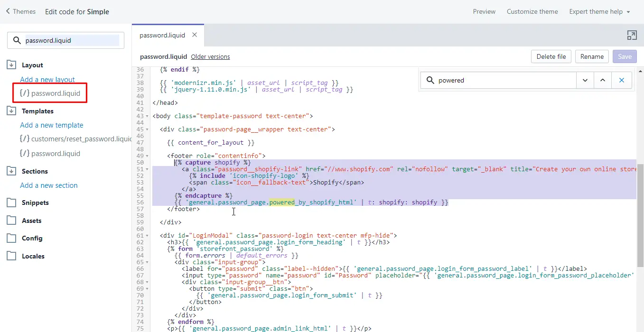
Task: Open Customize theme
Action: pos(532,11)
